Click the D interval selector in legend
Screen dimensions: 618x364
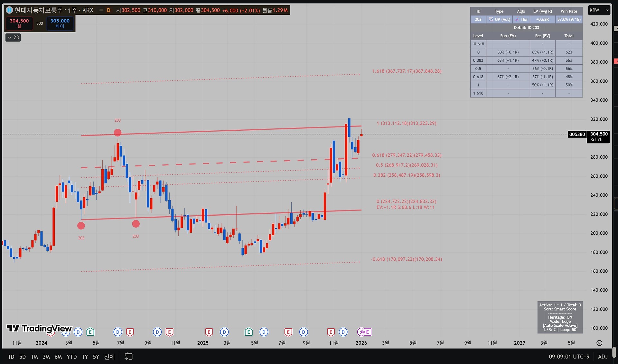(108, 10)
